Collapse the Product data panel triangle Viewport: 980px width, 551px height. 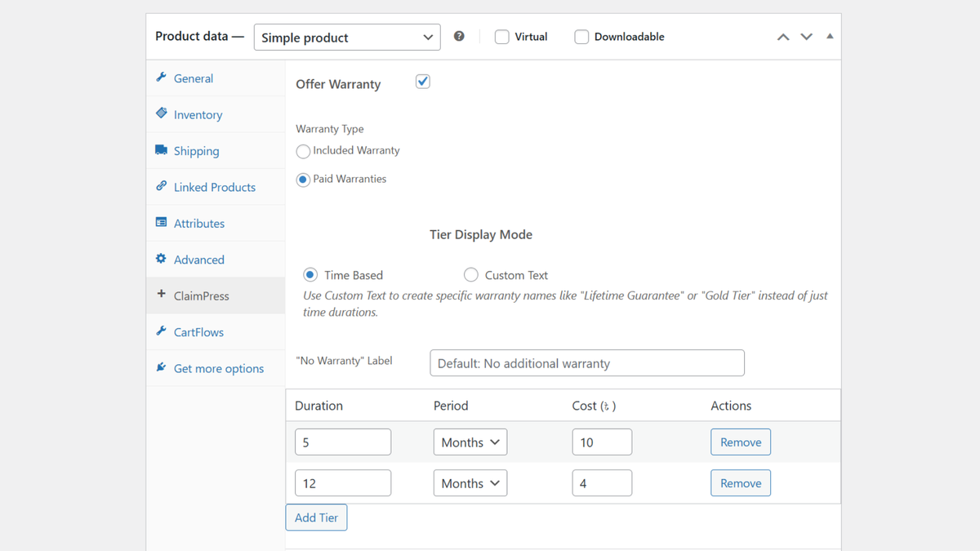830,37
